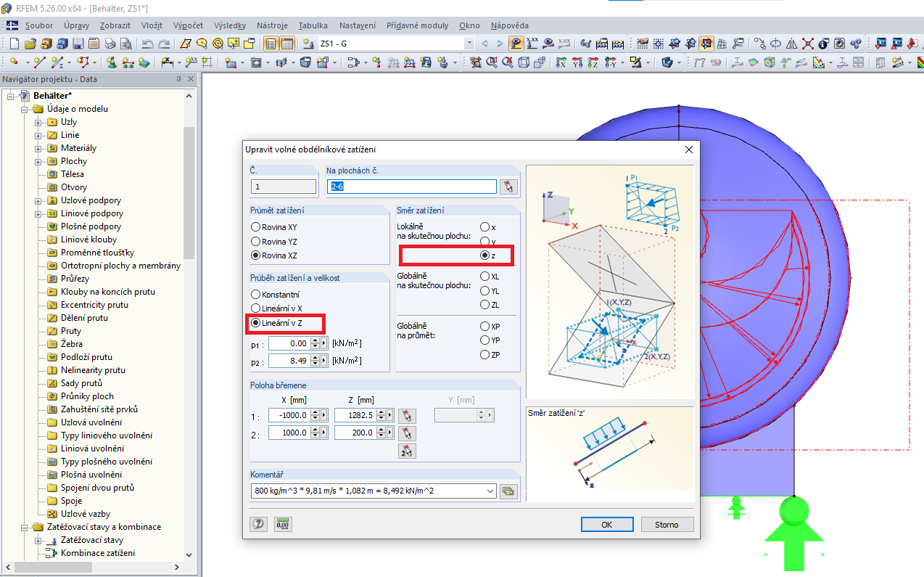Select Rovina XZ projection

255,255
